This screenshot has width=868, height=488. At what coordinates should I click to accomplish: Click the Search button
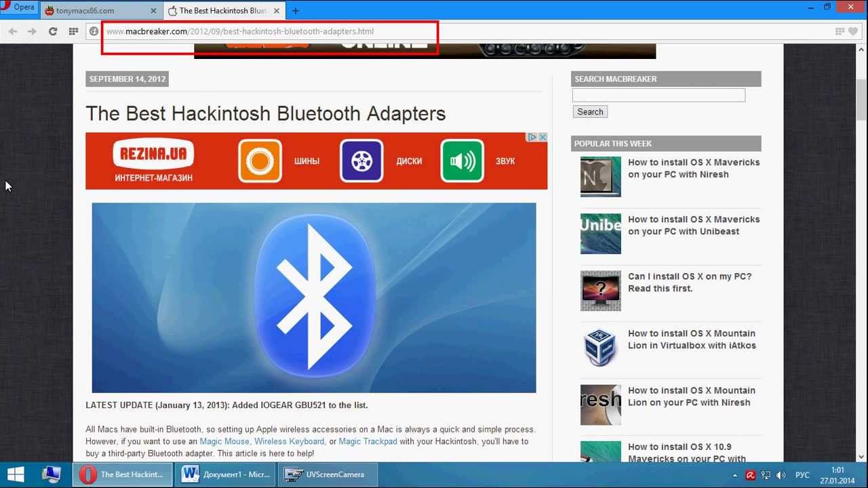click(590, 112)
